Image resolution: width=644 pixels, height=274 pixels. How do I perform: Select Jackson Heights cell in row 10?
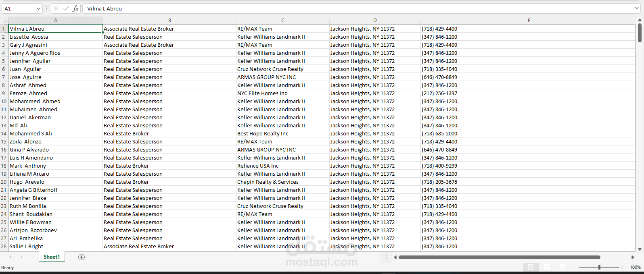click(375, 101)
